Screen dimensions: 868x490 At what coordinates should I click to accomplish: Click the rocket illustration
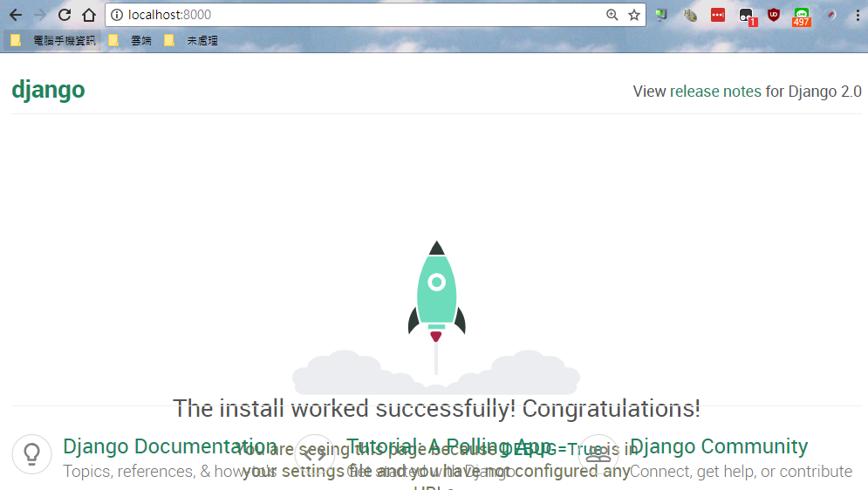coord(436,291)
